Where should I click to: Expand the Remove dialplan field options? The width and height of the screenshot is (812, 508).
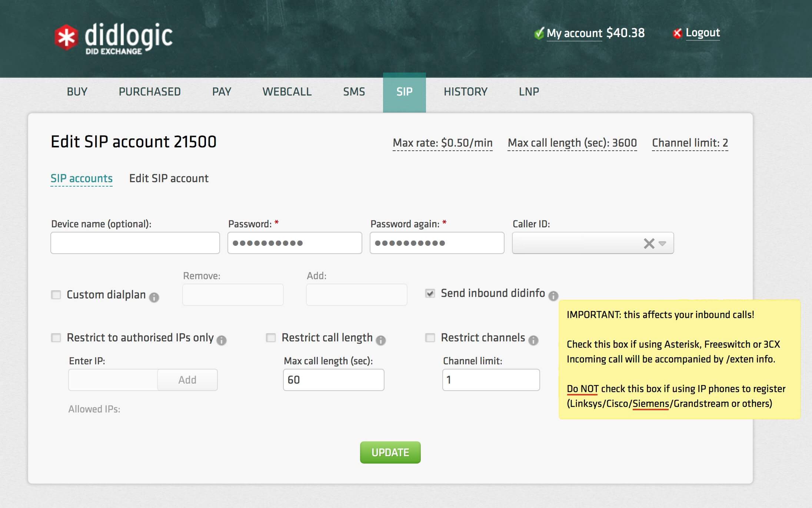tap(233, 294)
